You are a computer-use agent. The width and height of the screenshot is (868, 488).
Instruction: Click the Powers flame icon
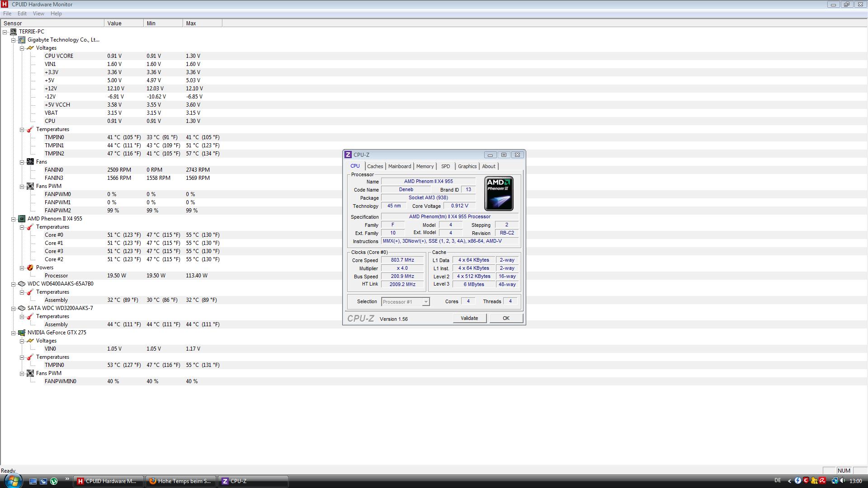coord(30,267)
